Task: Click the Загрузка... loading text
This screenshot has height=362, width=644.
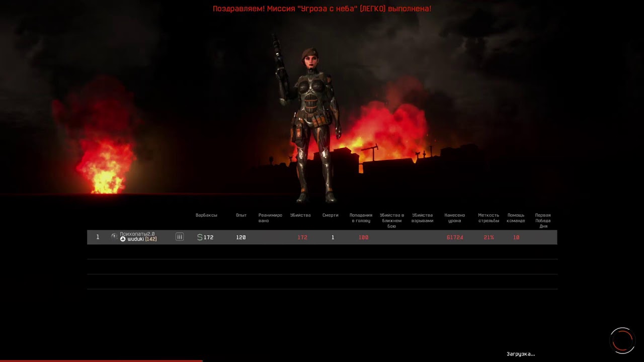Action: coord(521,354)
